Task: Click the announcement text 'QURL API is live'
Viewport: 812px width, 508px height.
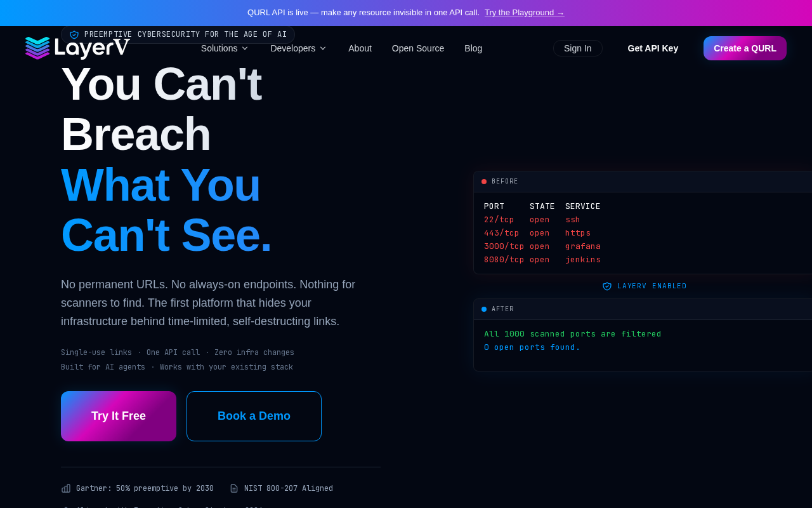Action: pos(363,13)
